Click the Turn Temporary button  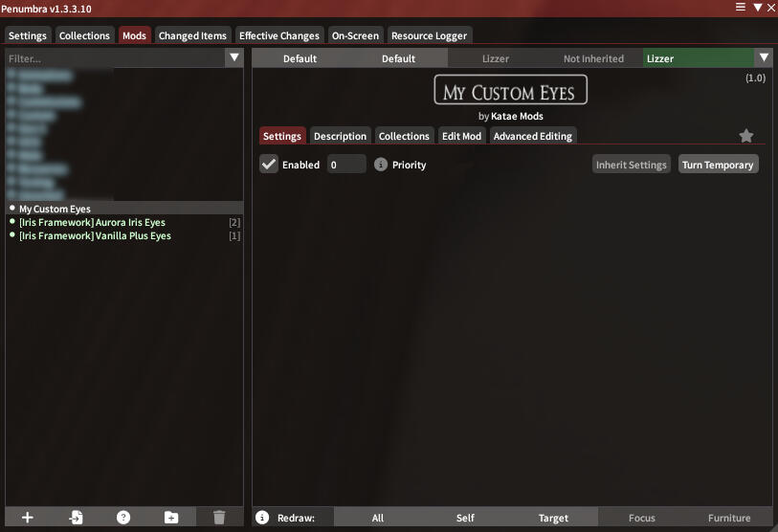pyautogui.click(x=718, y=165)
